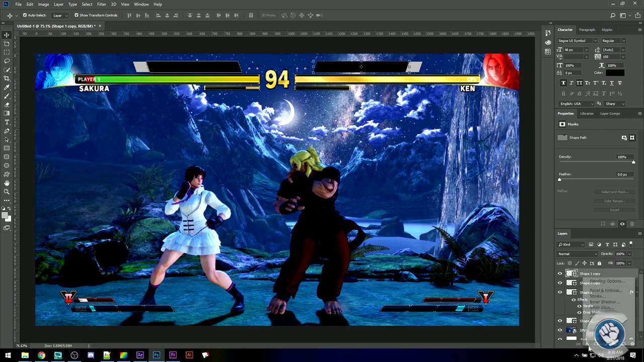Choose Inner Shadow... from the fx menu
Image resolution: width=644 pixels, height=362 pixels.
(604, 302)
